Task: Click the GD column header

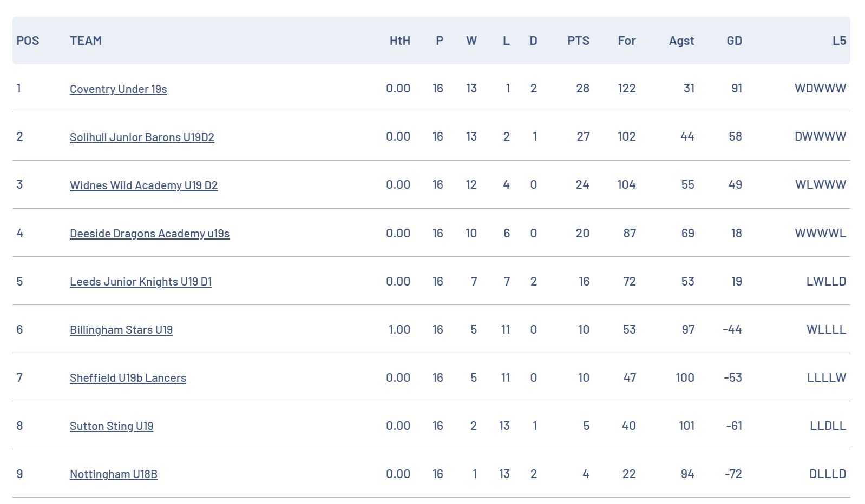Action: tap(734, 41)
